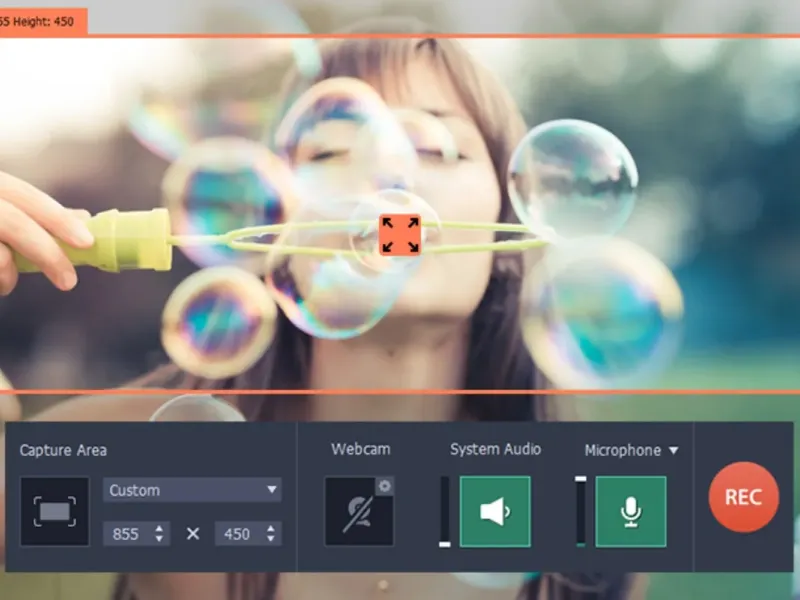Screen dimensions: 800x600
Task: Click the System Audio label
Action: pos(495,449)
